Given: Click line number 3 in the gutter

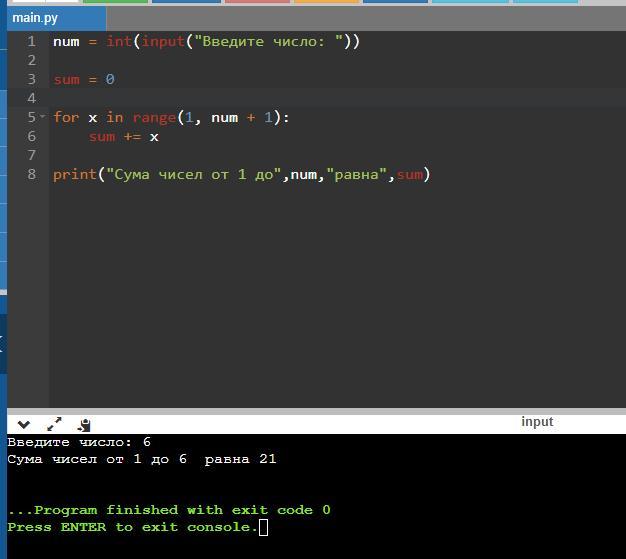Looking at the screenshot, I should click(32, 79).
